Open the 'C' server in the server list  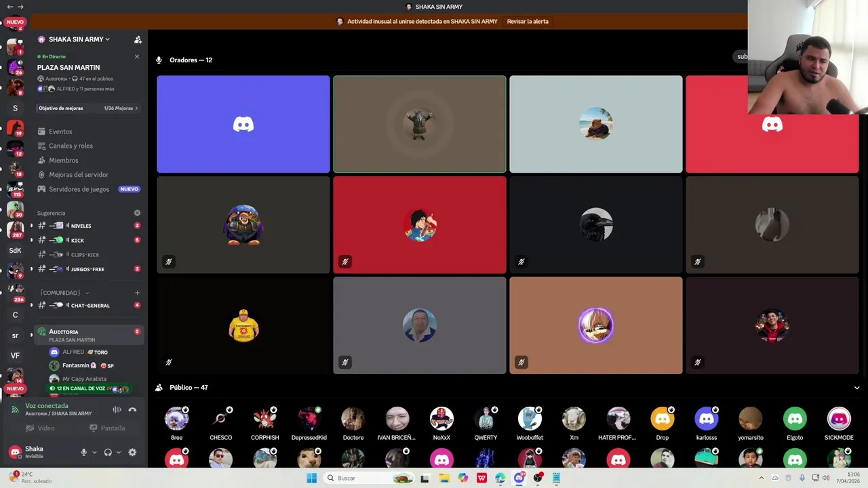pos(15,314)
